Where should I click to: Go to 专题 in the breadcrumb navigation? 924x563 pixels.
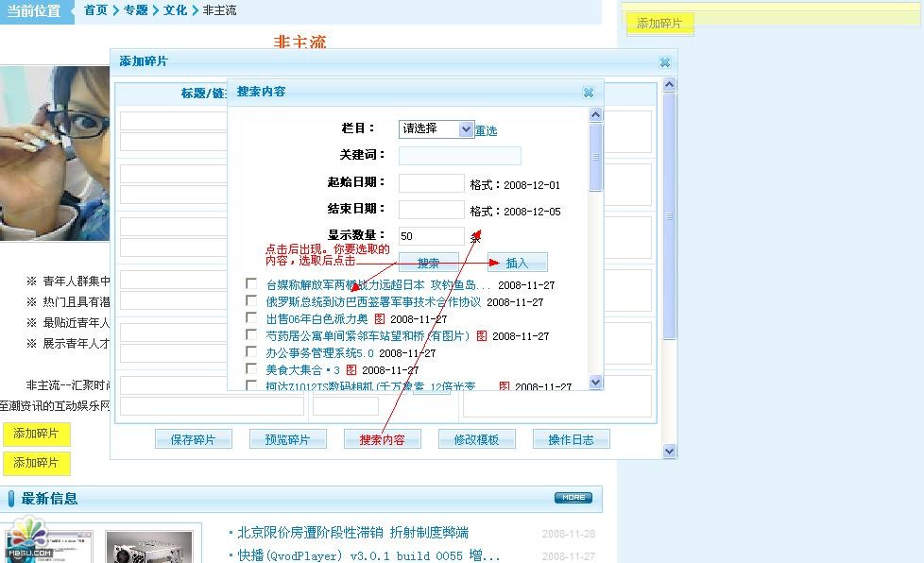pos(135,10)
